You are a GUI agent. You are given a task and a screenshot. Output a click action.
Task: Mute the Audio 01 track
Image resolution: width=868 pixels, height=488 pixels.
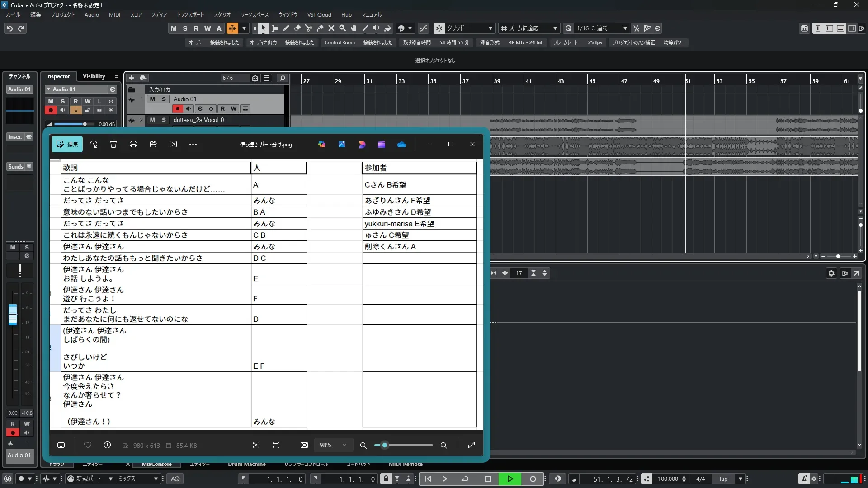click(x=152, y=99)
